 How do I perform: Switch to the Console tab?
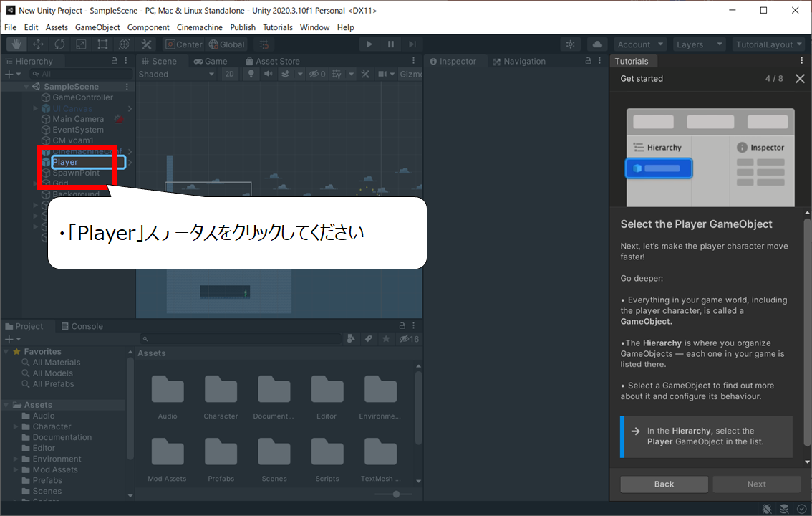pyautogui.click(x=82, y=326)
